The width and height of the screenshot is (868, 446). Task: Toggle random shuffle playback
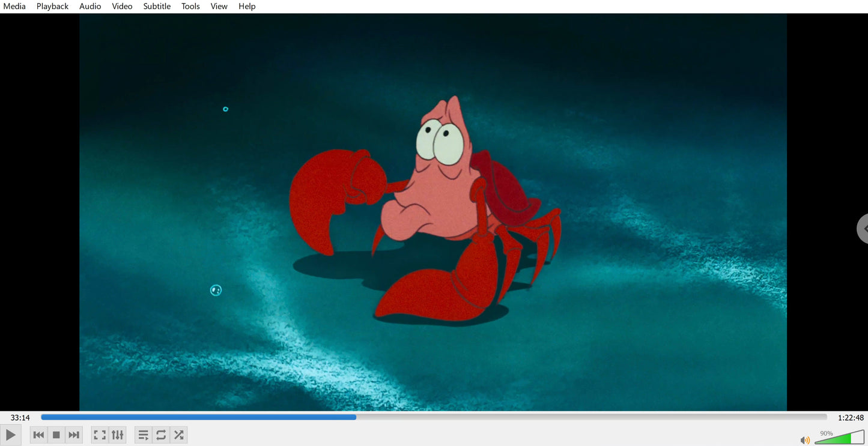click(x=178, y=435)
